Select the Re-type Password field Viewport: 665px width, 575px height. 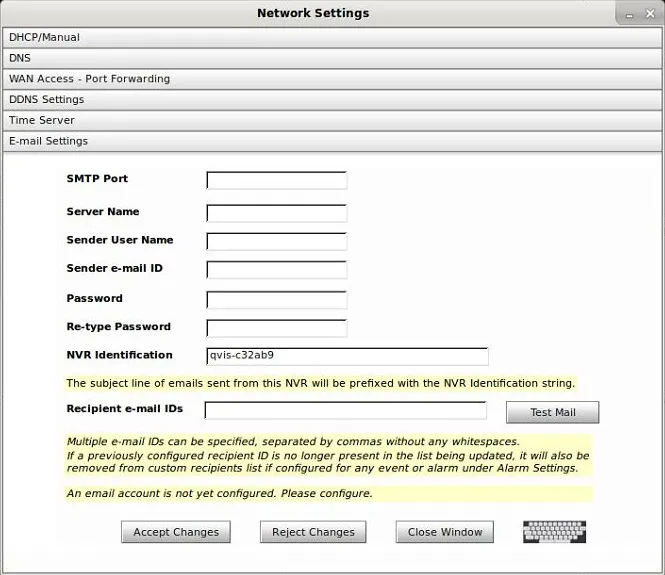(x=277, y=328)
